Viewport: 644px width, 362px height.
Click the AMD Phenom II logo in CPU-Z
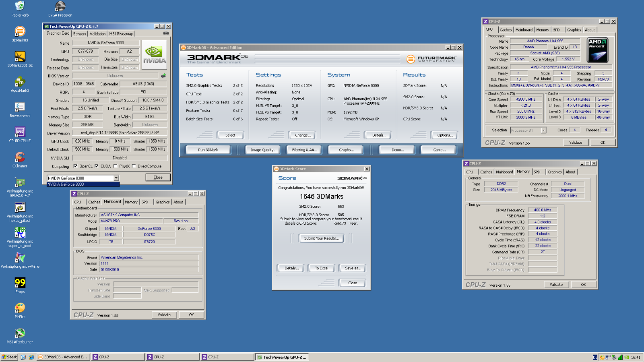[x=597, y=50]
